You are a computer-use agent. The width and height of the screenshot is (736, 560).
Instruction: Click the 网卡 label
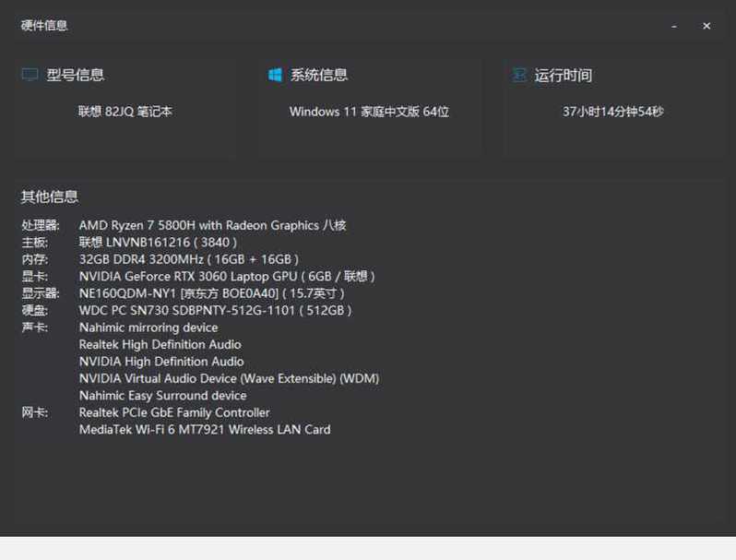click(x=35, y=412)
